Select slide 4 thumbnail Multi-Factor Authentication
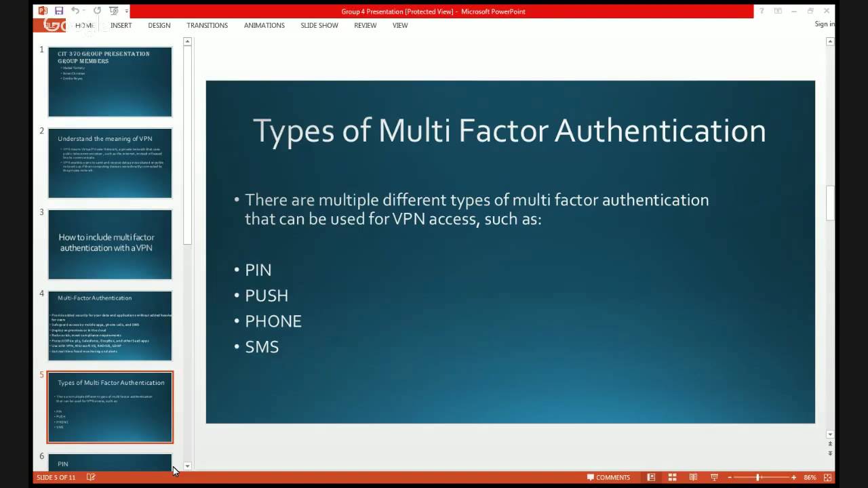The height and width of the screenshot is (488, 868). click(110, 325)
